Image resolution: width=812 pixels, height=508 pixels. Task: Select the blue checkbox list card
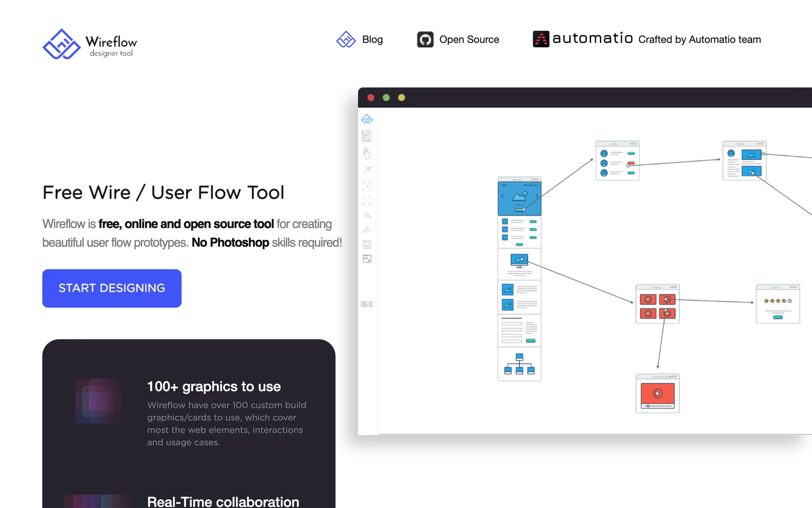click(x=520, y=232)
